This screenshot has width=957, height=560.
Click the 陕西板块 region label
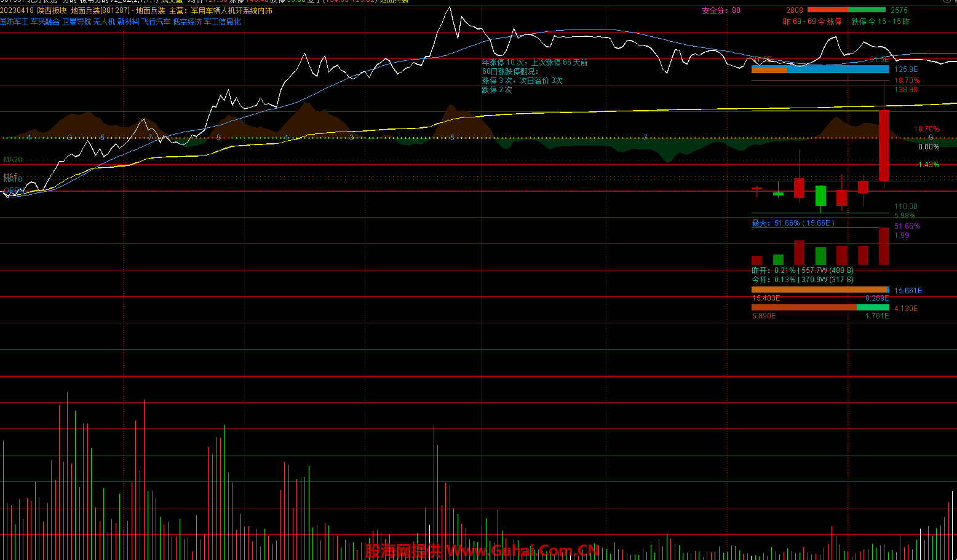tap(52, 11)
